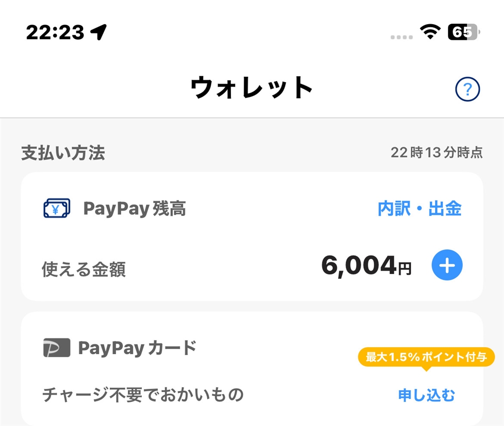The height and width of the screenshot is (426, 504).
Task: Tap 申し込む to apply for PayPay Card
Action: [x=426, y=395]
